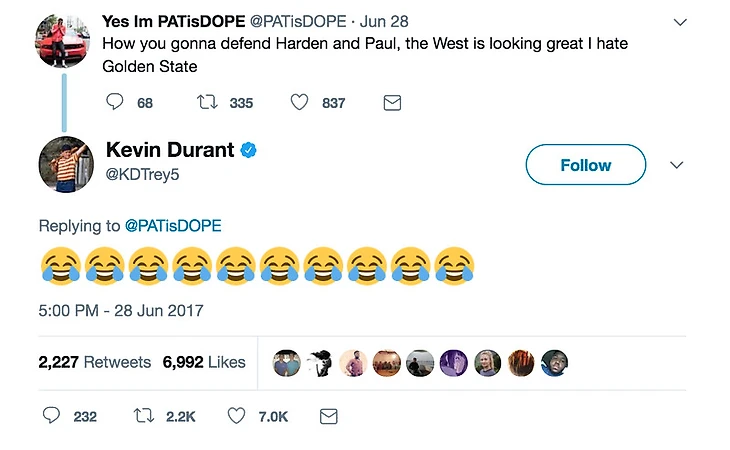
Task: Open the 5:00 PM - 28 Jun 2017 timestamp
Action: (x=121, y=310)
